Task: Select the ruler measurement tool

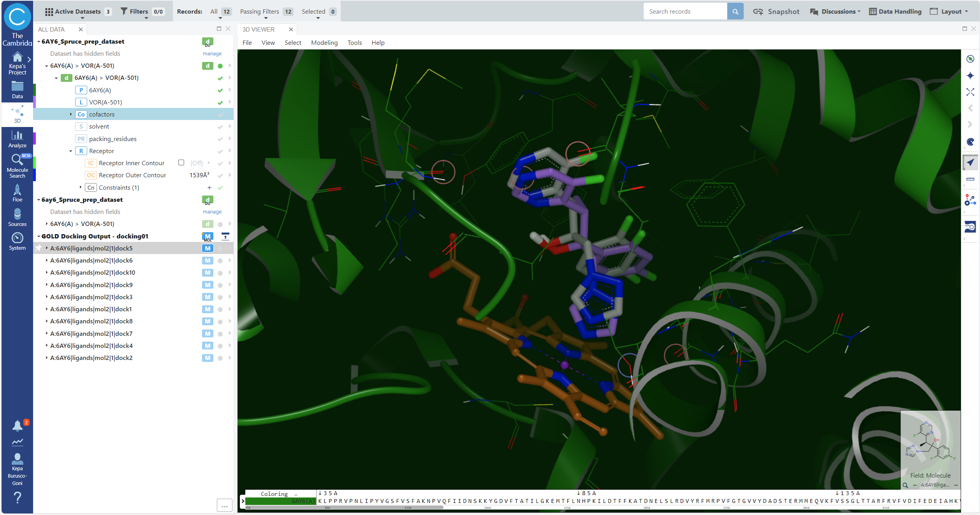Action: 970,179
